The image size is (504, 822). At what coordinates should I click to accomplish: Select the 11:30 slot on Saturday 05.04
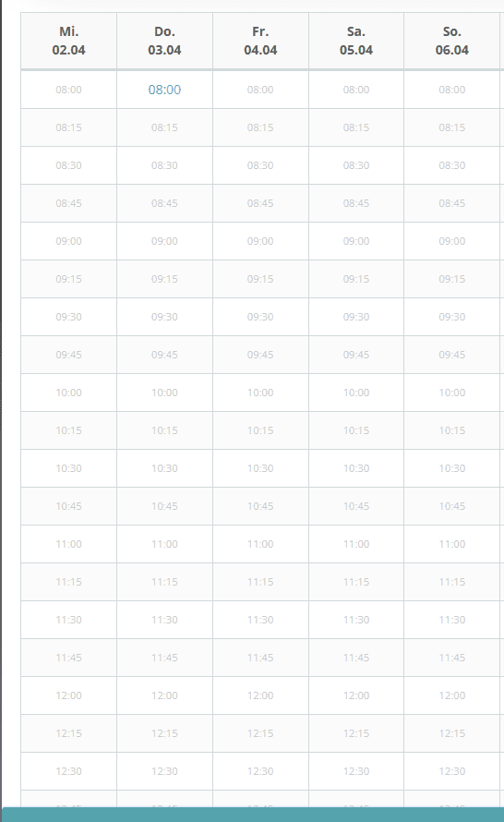(x=356, y=620)
